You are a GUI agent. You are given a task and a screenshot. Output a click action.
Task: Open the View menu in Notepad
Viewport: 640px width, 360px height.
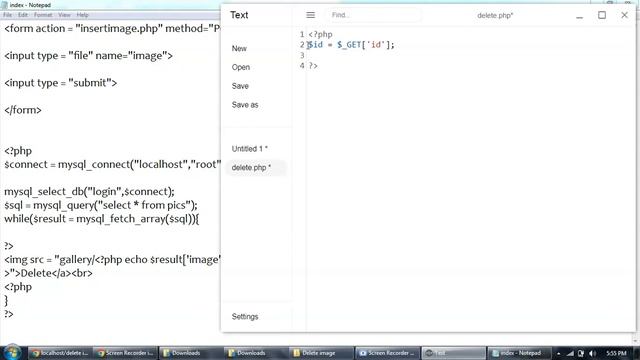[x=64, y=15]
